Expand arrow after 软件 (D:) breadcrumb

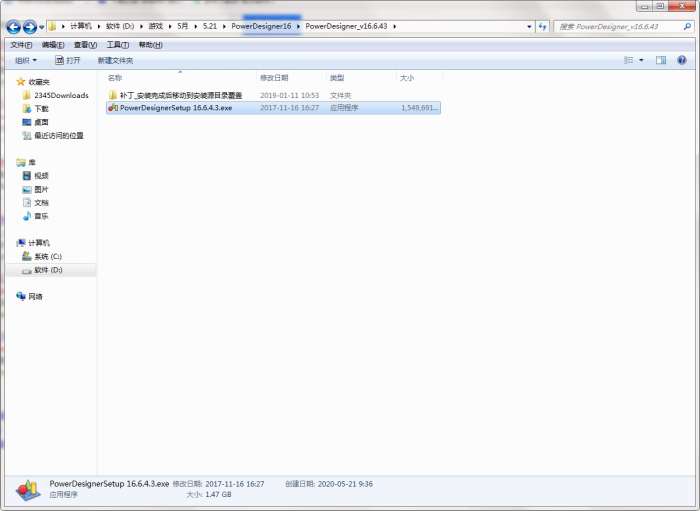coord(142,26)
